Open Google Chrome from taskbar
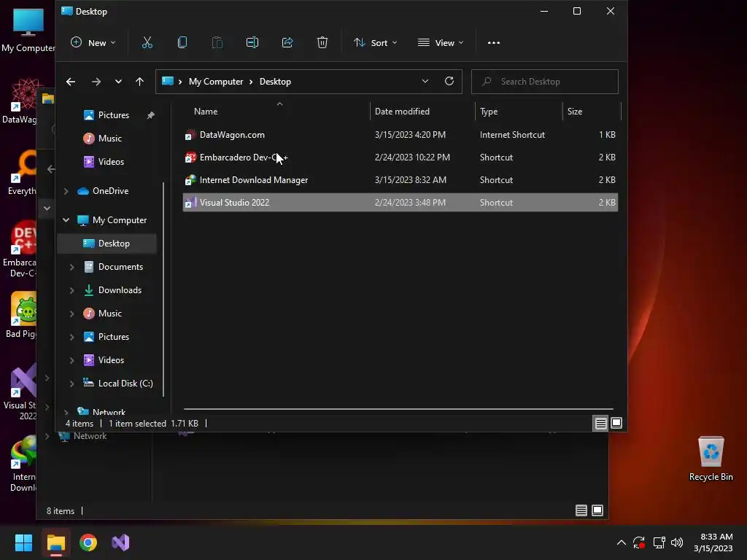Viewport: 747px width, 560px height. (88, 542)
